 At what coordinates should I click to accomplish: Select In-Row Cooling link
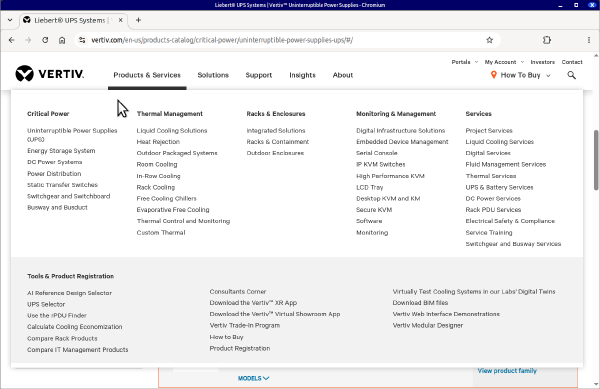pyautogui.click(x=158, y=176)
